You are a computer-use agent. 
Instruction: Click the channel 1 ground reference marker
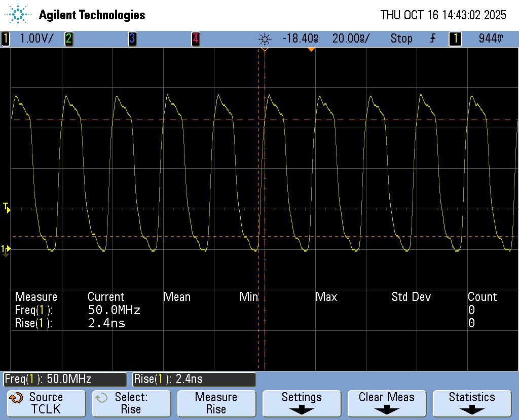pos(6,249)
